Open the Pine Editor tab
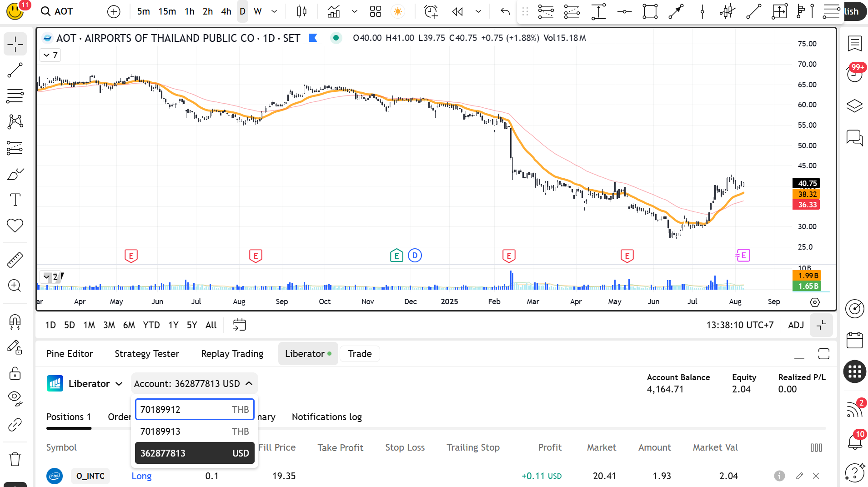Viewport: 868px width, 487px height. click(70, 354)
